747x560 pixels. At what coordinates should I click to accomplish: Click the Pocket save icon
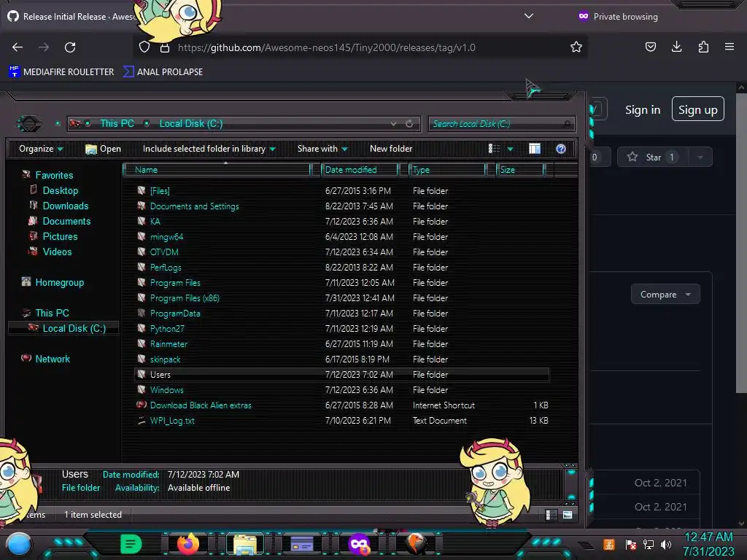coord(650,47)
